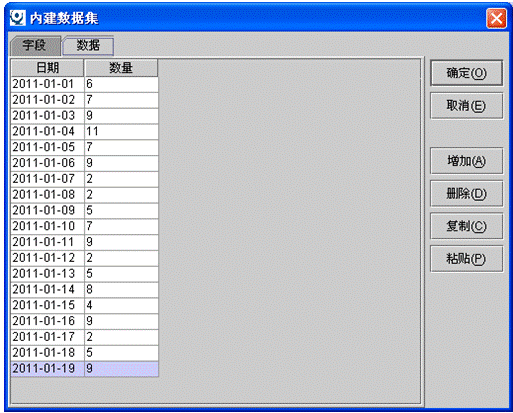Image resolution: width=513 pixels, height=413 pixels.
Task: Click the application icon in title bar
Action: tap(17, 18)
